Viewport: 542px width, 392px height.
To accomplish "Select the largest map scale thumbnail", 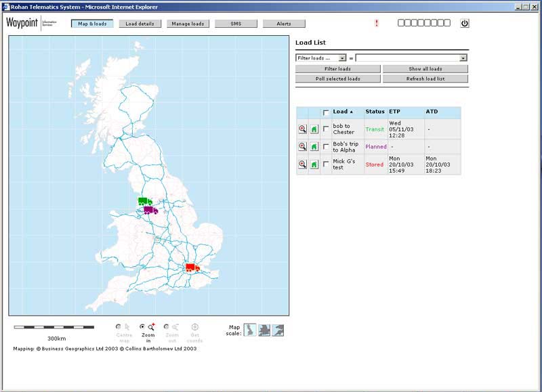I will click(x=278, y=330).
